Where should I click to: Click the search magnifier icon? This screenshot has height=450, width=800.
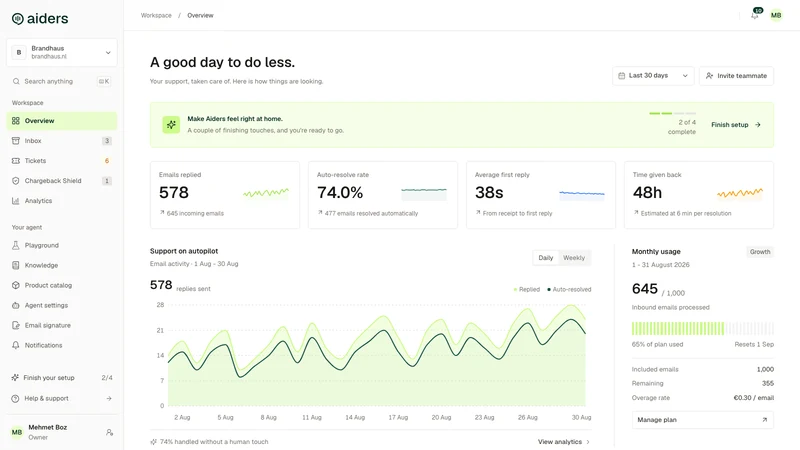coord(16,81)
